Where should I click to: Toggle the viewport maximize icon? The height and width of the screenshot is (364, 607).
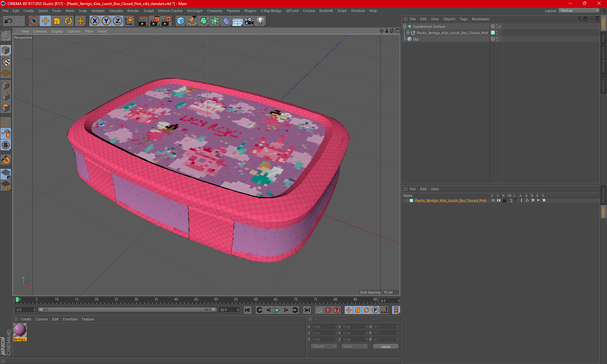[397, 31]
